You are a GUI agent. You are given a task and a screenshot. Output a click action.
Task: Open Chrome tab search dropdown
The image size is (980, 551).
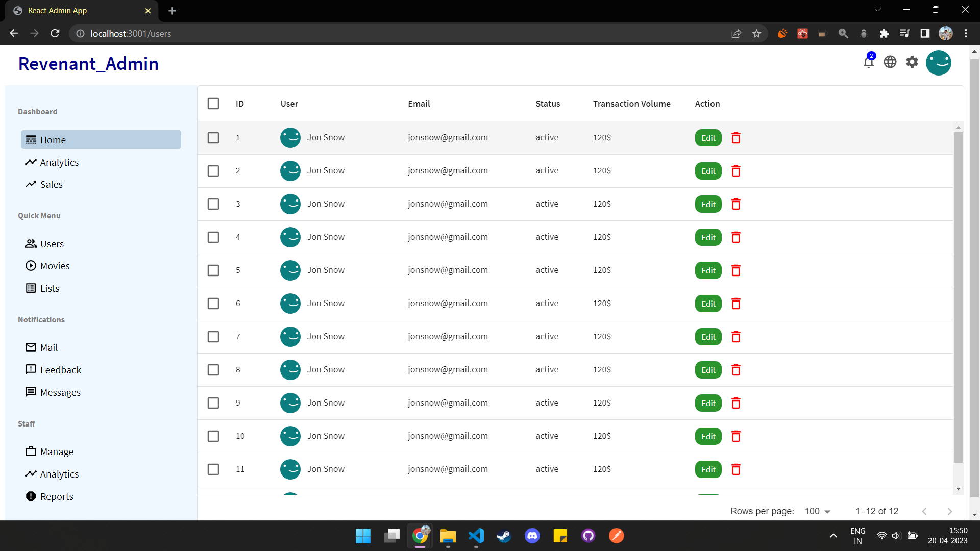point(877,10)
